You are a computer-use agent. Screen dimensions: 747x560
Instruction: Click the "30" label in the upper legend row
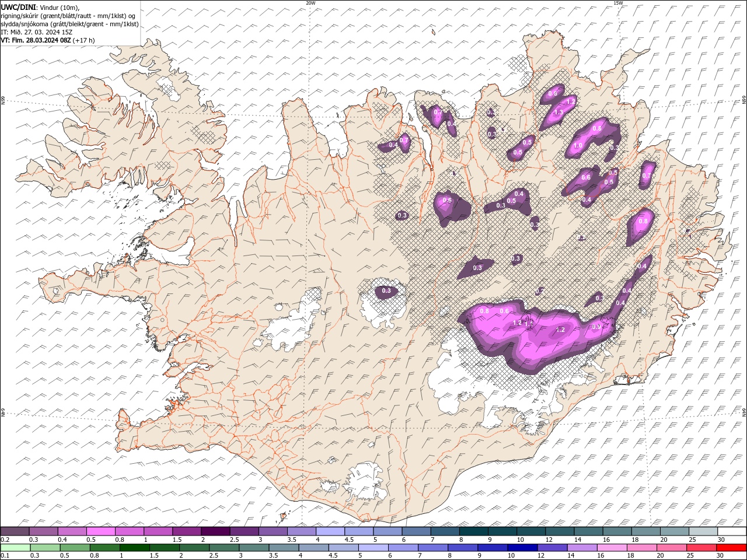click(x=721, y=540)
